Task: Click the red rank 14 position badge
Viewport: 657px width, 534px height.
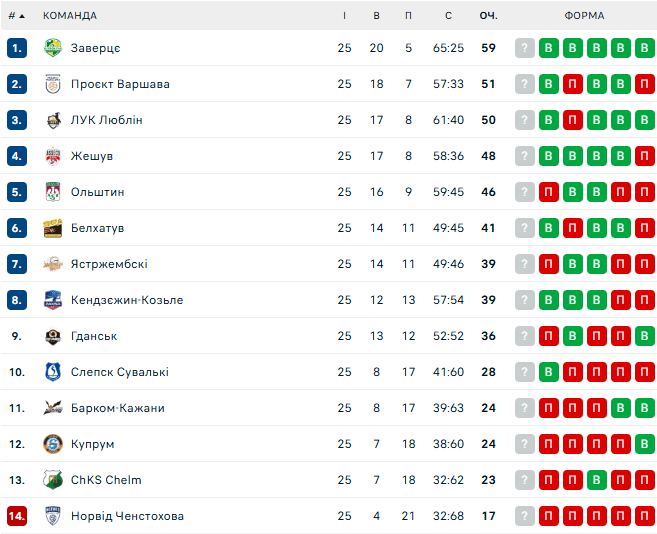Action: click(16, 516)
